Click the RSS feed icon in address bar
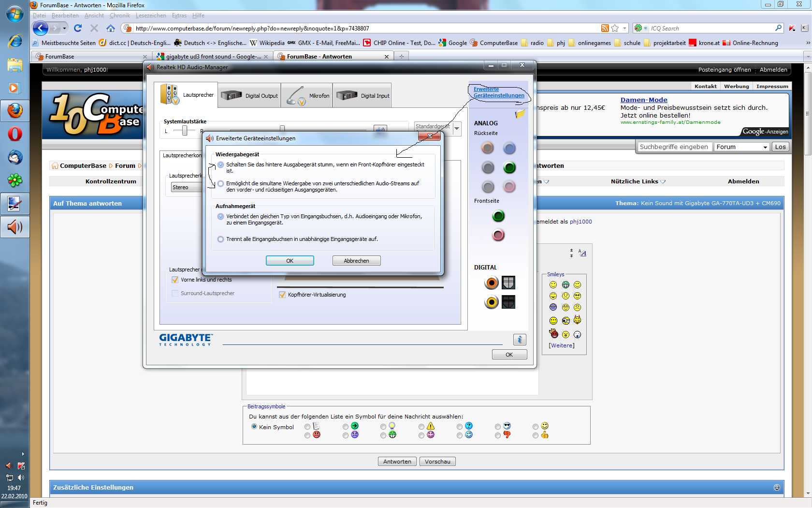Screen dimensions: 812x508 tap(605, 28)
